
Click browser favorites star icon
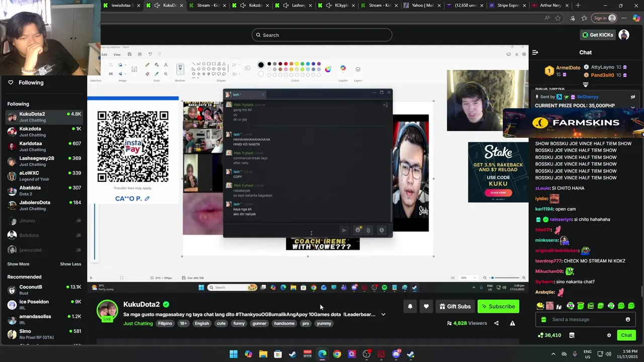point(557,18)
